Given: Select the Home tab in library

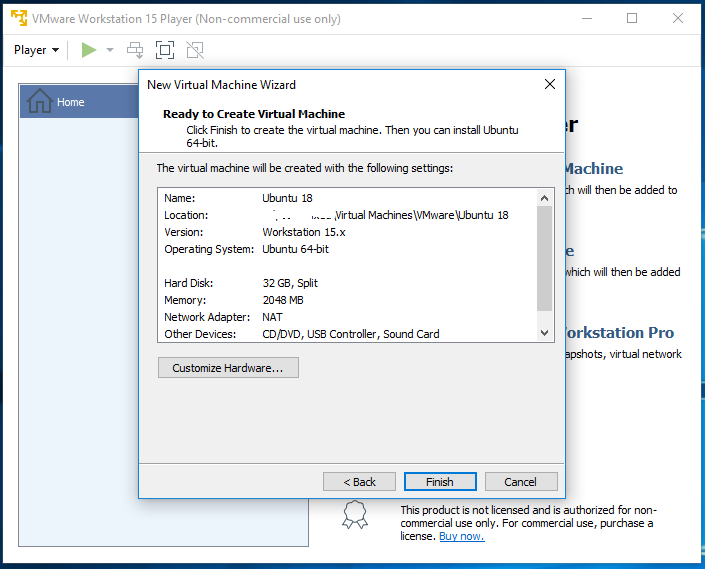Looking at the screenshot, I should (79, 102).
